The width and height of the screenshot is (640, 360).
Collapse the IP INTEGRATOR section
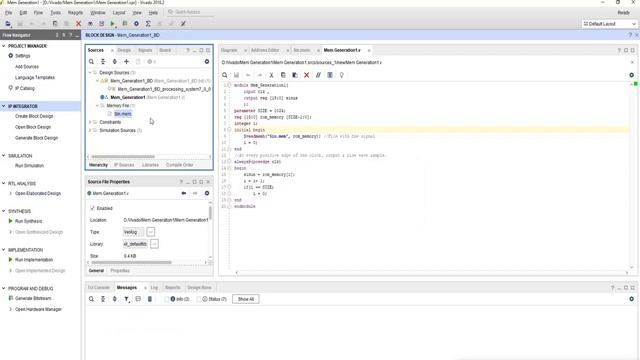point(4,106)
